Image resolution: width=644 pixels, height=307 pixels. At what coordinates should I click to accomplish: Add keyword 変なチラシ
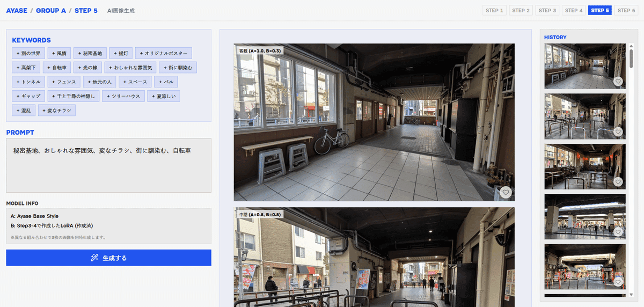pos(57,110)
